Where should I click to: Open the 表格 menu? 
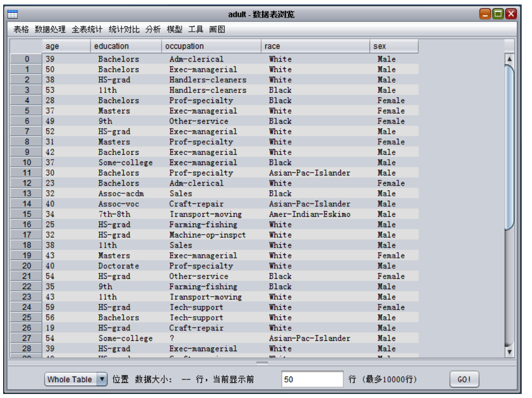[21, 29]
